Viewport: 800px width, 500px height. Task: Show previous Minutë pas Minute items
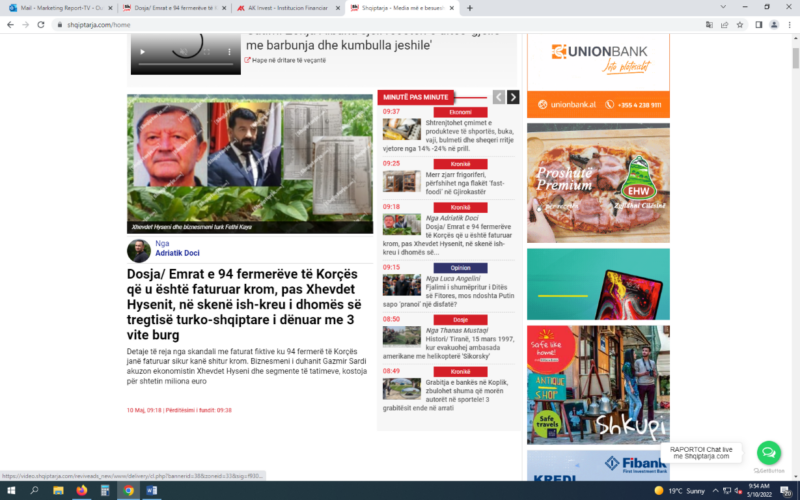(x=498, y=97)
